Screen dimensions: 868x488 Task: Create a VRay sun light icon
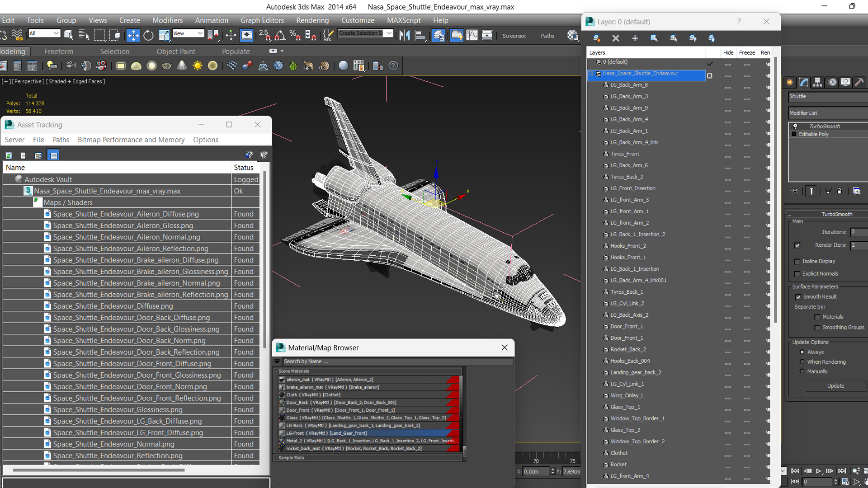point(198,66)
